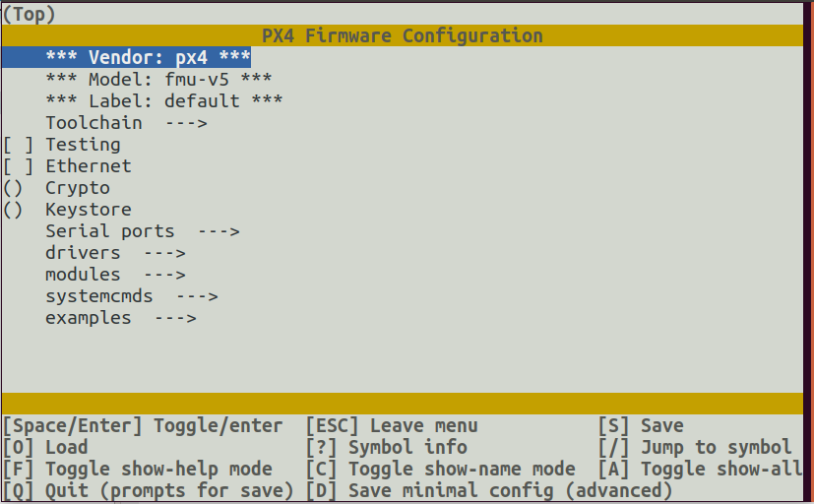This screenshot has height=504, width=814.
Task: Click the Label: default line
Action: pyautogui.click(x=164, y=101)
